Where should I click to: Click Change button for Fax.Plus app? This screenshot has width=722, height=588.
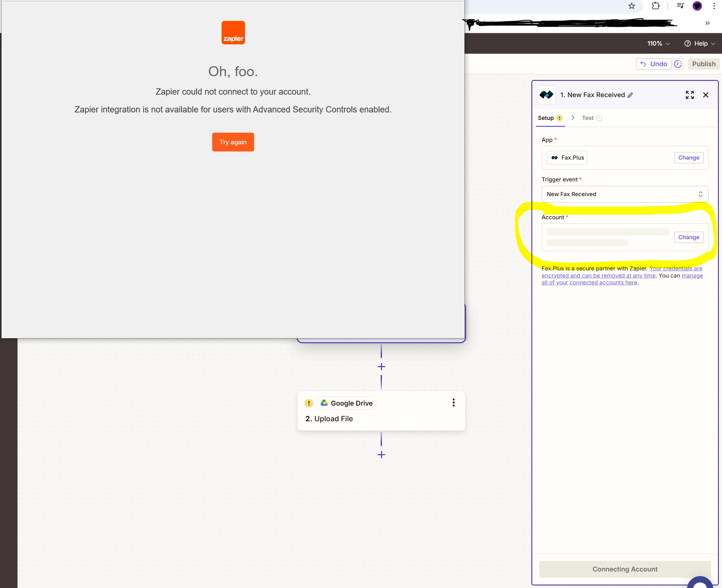pyautogui.click(x=689, y=157)
